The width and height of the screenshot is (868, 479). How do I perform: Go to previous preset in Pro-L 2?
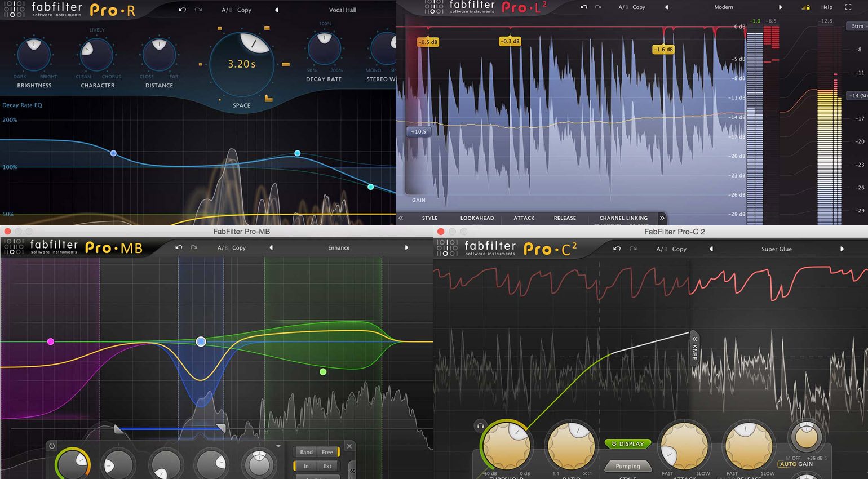pos(666,7)
